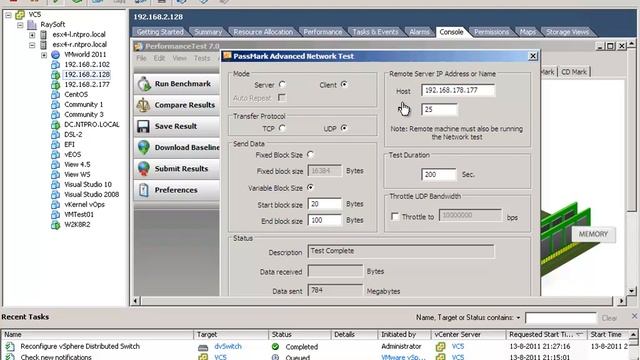Click VM icon beside 192.168.2.102
This screenshot has width=640, height=360.
tap(56, 64)
